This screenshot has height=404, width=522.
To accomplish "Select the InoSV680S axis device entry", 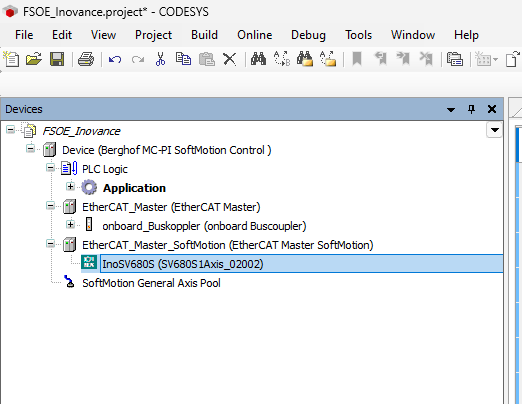I will tap(183, 264).
